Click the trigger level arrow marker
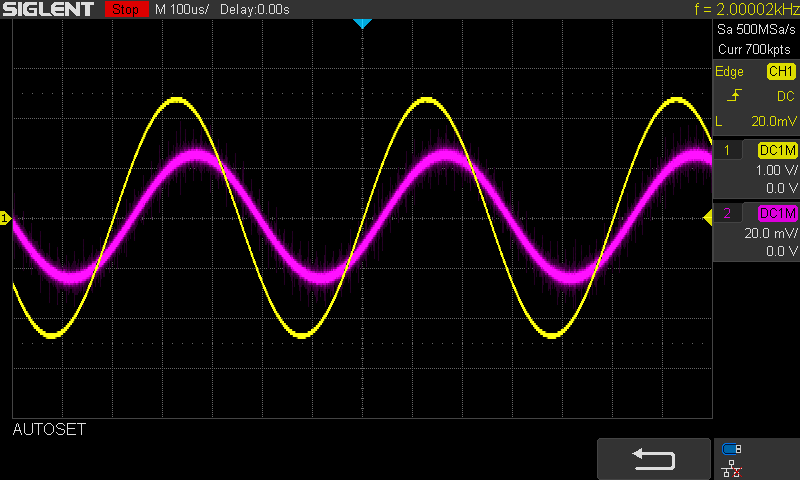800x480 pixels. 708,218
